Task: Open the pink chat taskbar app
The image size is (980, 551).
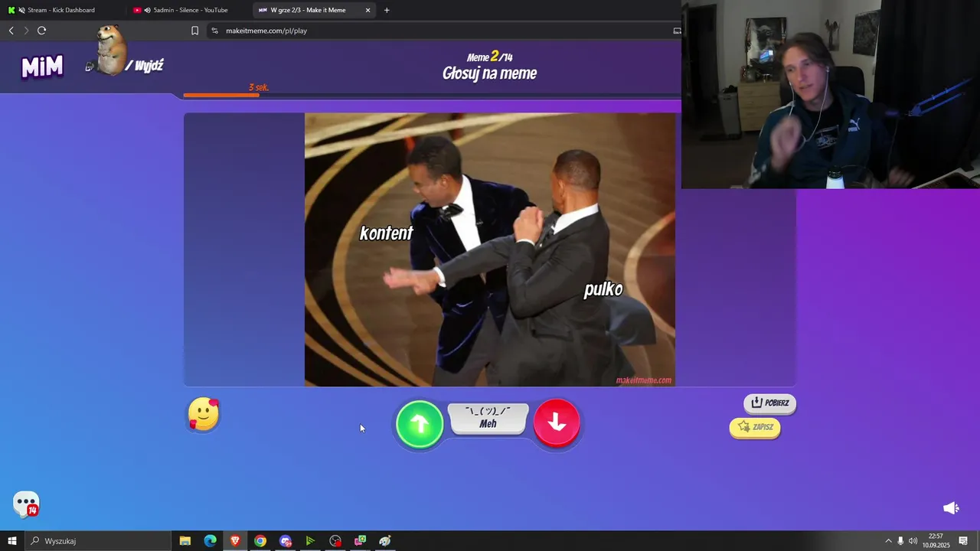Action: (360, 541)
